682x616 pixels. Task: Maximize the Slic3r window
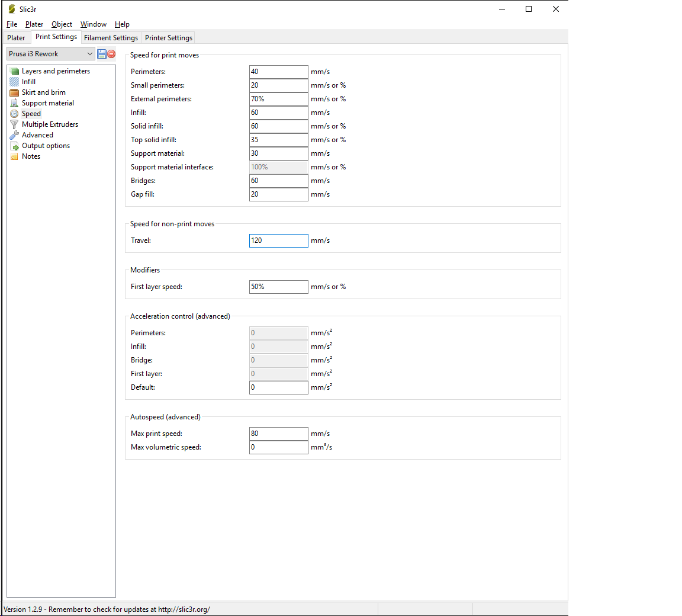click(x=529, y=9)
